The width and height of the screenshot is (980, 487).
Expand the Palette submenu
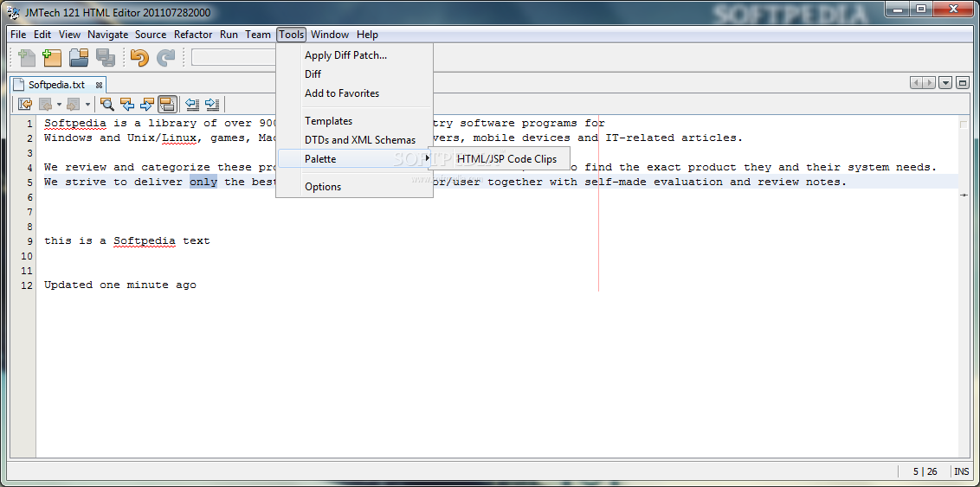click(354, 158)
